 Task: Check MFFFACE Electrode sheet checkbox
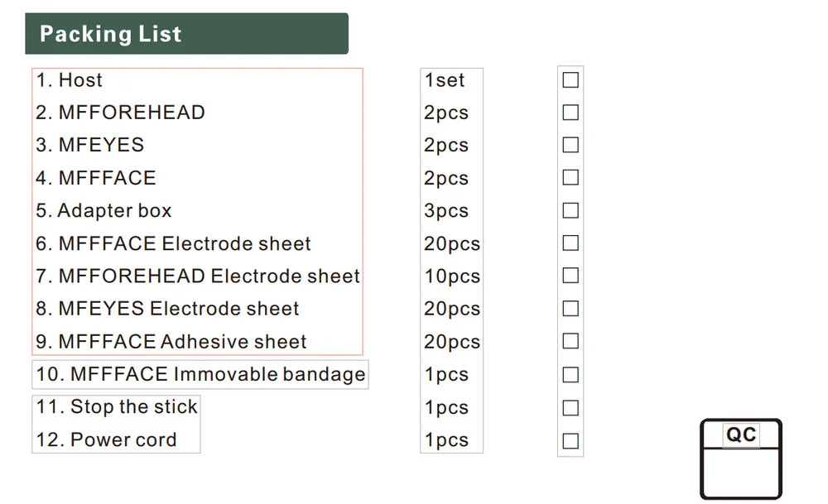[570, 243]
